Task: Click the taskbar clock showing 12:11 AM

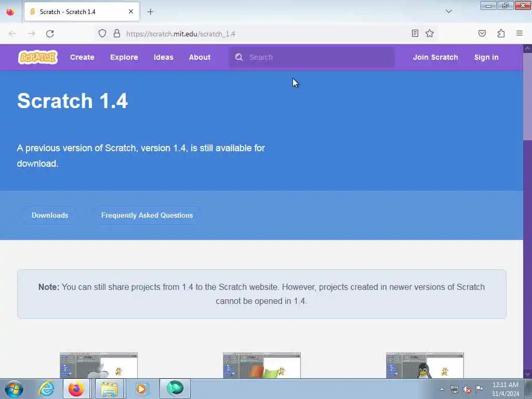Action: coord(505,389)
